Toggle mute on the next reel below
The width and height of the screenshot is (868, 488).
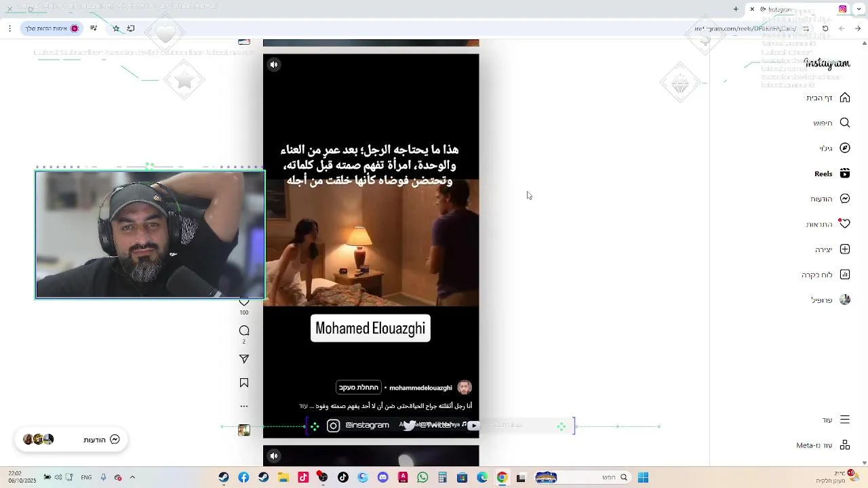(274, 456)
